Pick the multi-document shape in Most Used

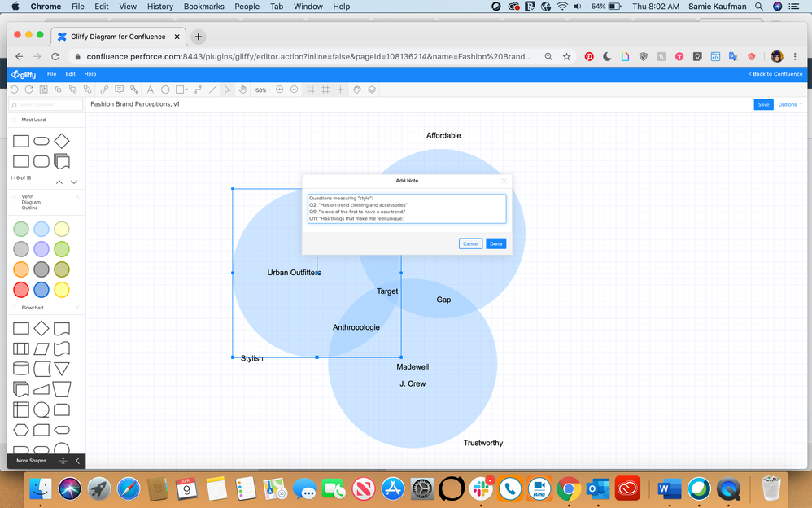click(x=62, y=161)
